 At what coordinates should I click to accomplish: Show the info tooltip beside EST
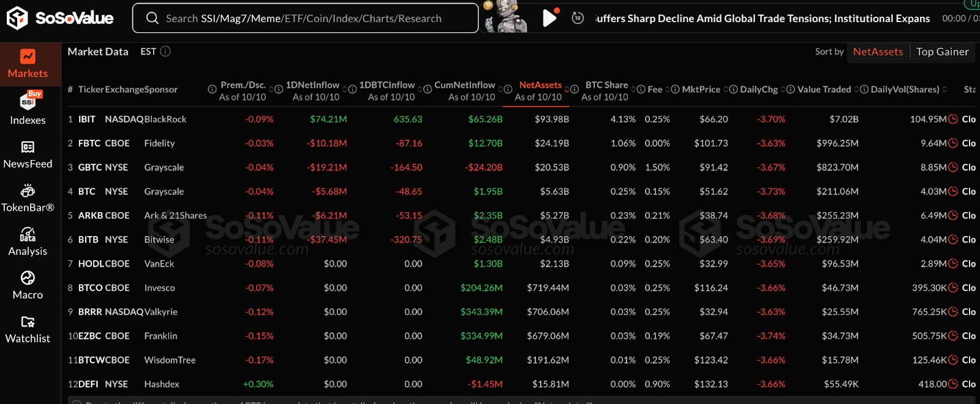[165, 51]
